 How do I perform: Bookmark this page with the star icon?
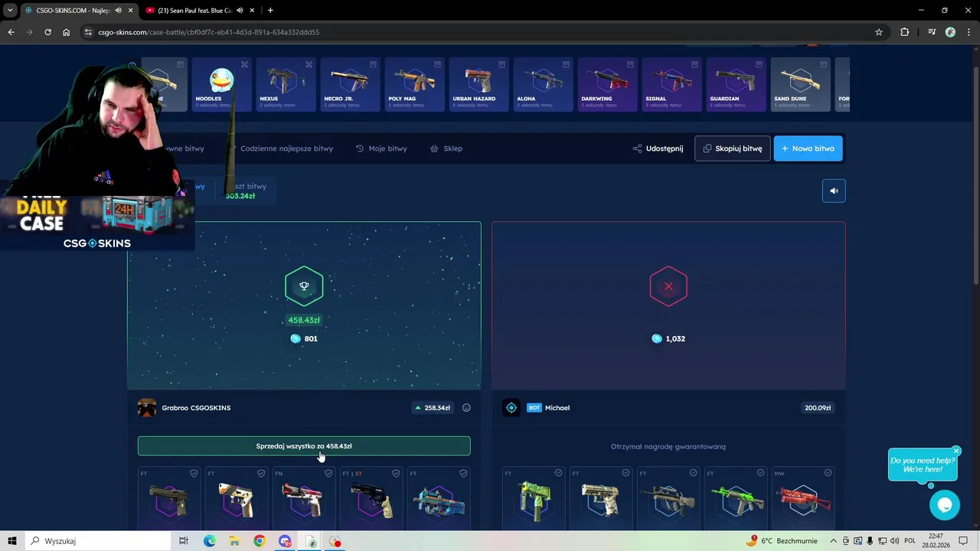(879, 32)
